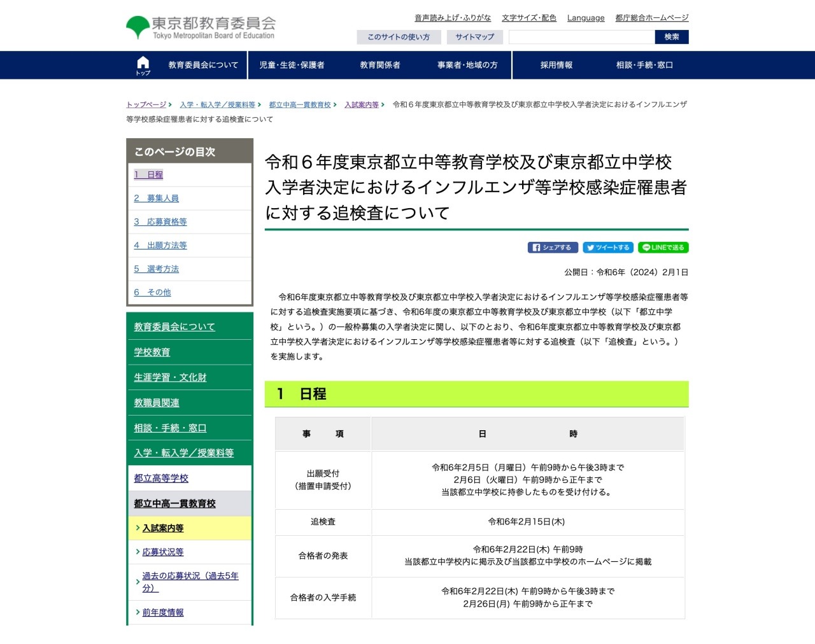Screen dimensions: 815x644
Task: Click the Tokyo Board of Education logo
Action: pos(201,27)
